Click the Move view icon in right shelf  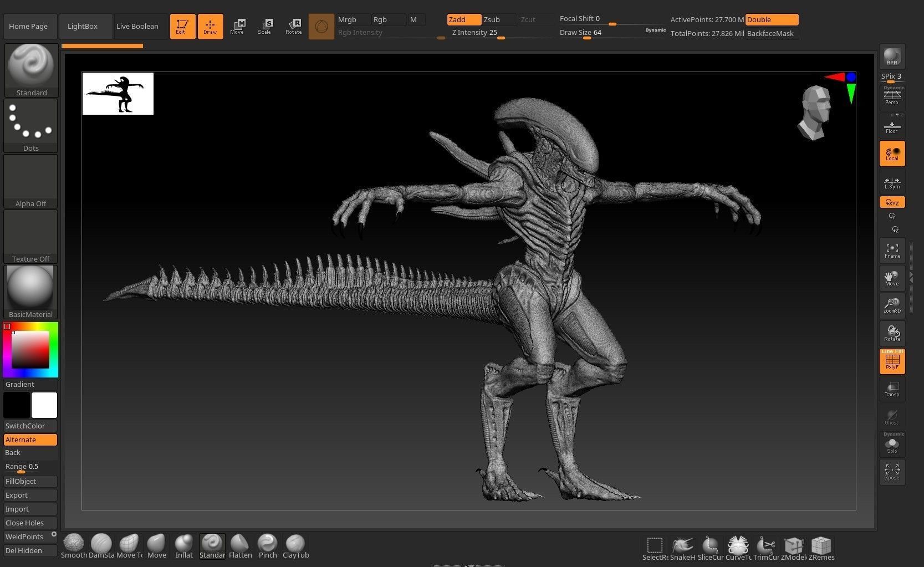coord(892,278)
